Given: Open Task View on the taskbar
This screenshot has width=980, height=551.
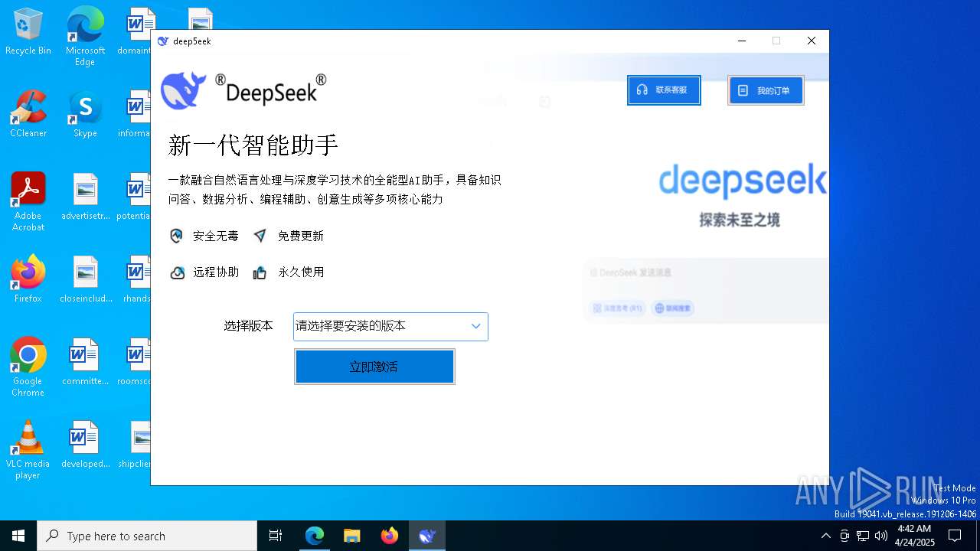Looking at the screenshot, I should [276, 536].
